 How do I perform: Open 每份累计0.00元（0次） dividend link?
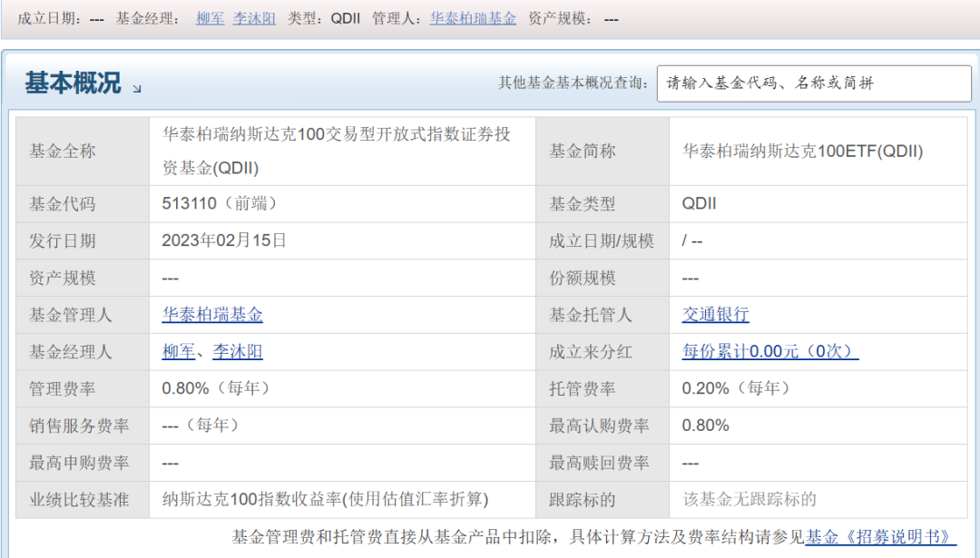(x=770, y=351)
